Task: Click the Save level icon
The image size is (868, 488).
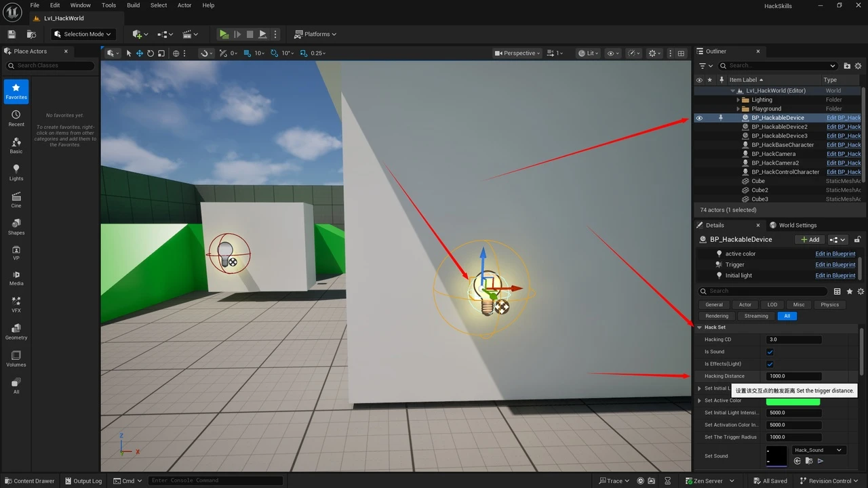Action: click(x=12, y=34)
